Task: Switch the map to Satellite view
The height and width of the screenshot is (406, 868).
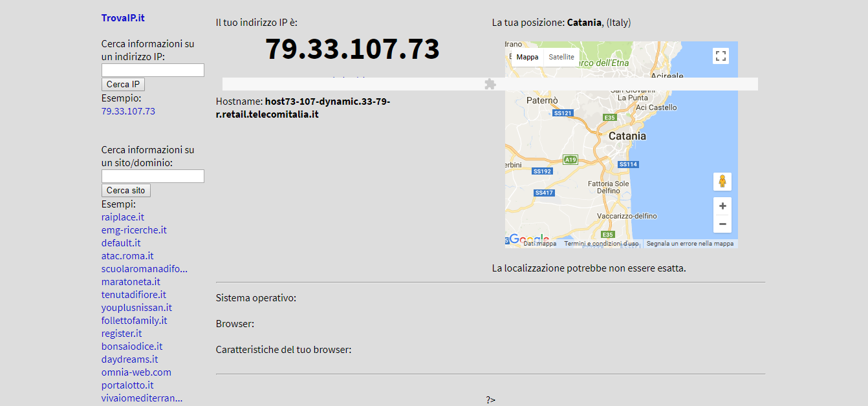Action: 561,57
